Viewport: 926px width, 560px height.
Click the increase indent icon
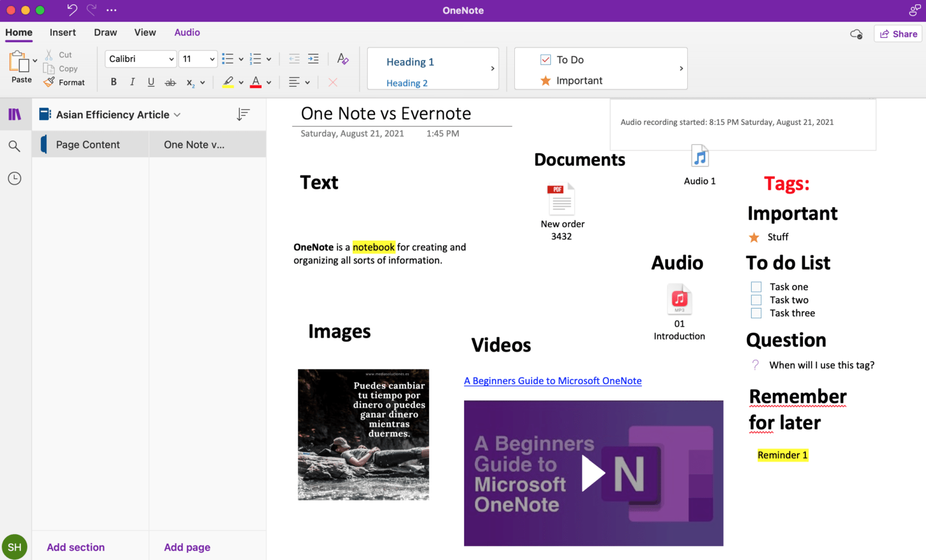313,58
